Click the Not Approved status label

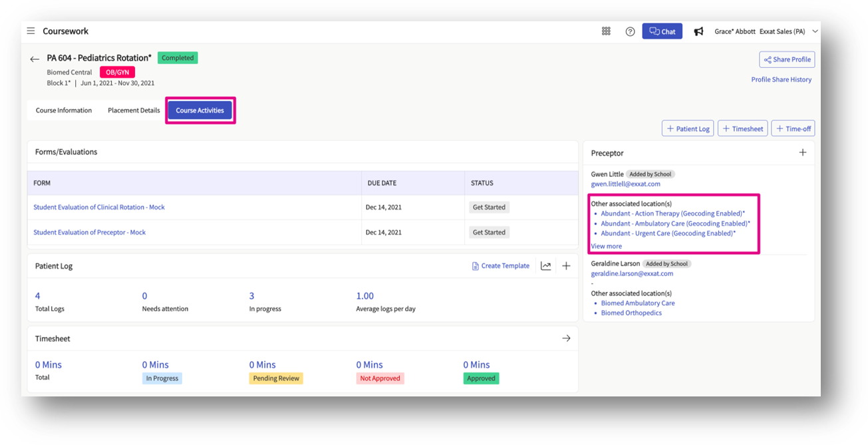click(380, 378)
